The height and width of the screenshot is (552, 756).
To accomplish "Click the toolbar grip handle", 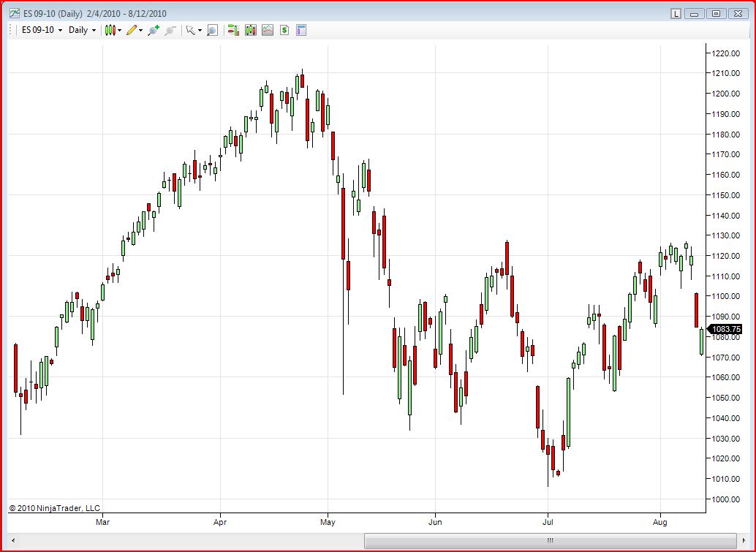I will point(11,30).
